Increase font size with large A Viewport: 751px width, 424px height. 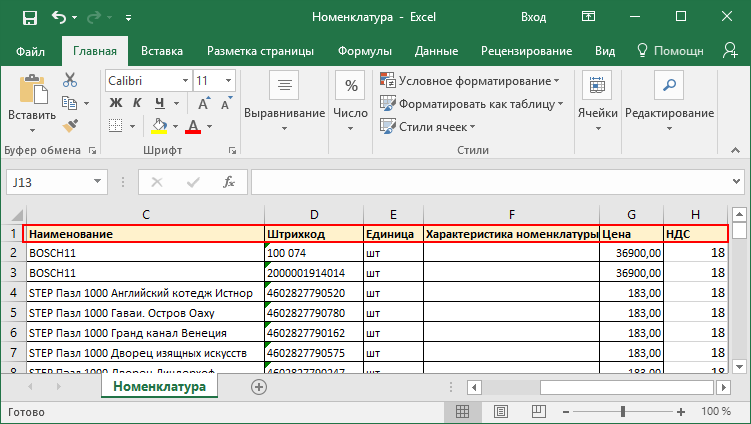pos(204,103)
